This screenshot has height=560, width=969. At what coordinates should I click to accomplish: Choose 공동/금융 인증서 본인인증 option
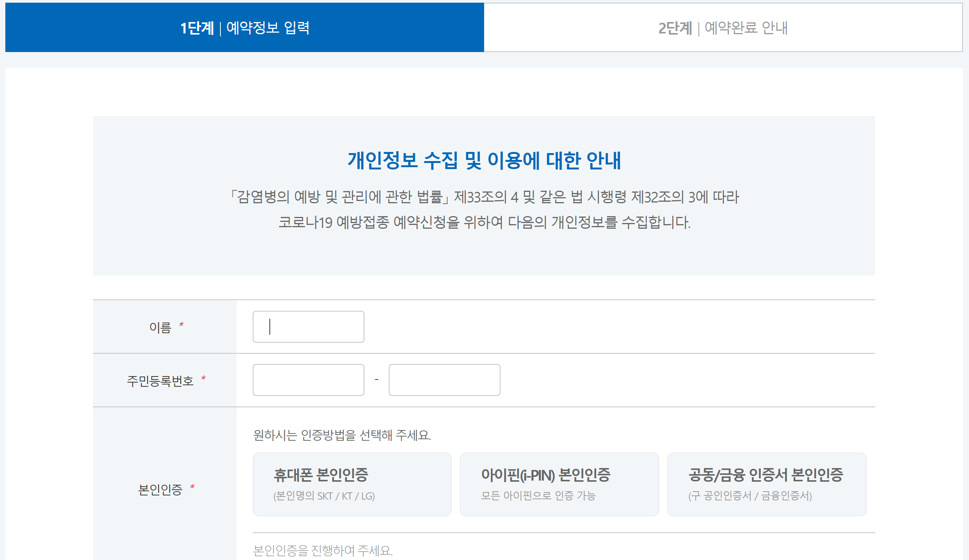pos(766,484)
